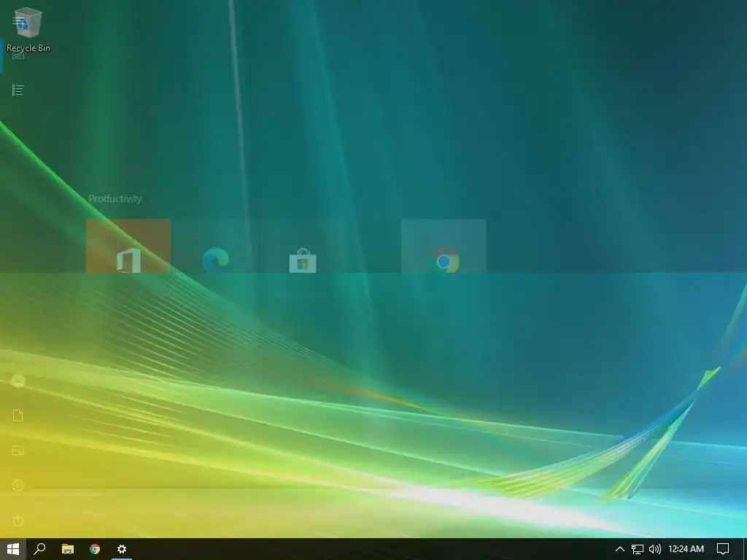Screen dimensions: 747x560
Task: Open Documents from Start menu sidebar
Action: (18, 416)
